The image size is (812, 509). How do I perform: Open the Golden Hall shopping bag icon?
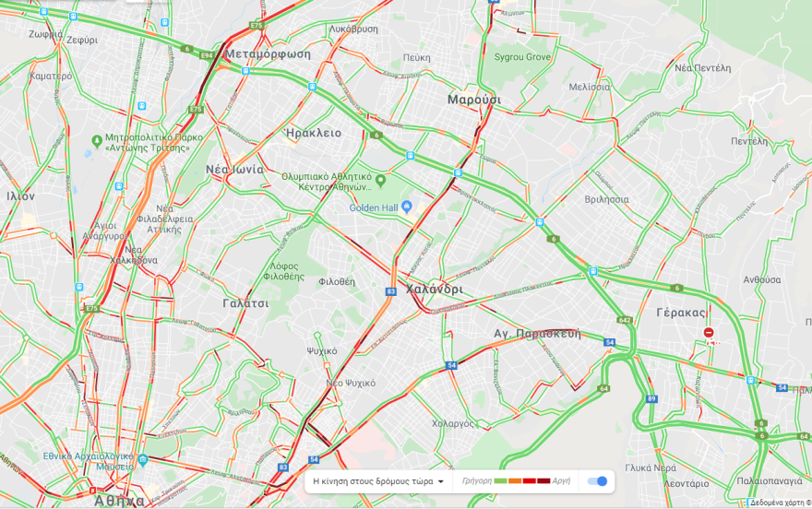pos(407,207)
